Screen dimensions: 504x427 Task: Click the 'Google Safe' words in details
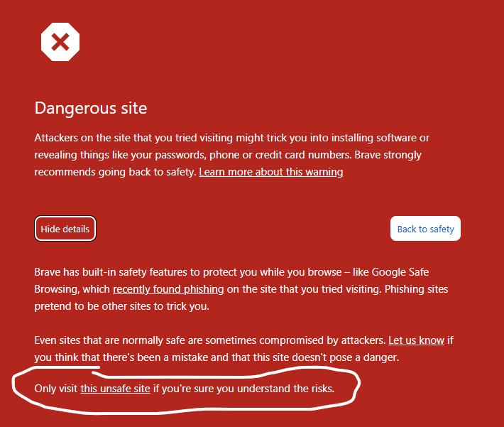click(400, 272)
